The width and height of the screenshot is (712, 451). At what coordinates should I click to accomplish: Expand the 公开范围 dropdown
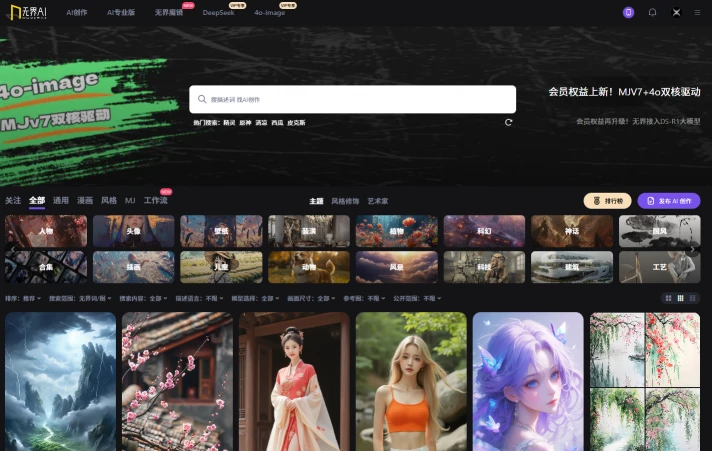tap(417, 298)
